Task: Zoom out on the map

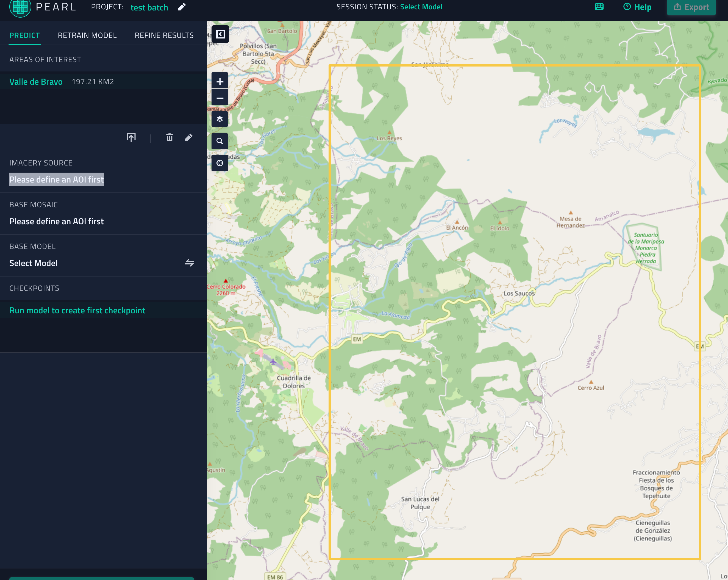Action: [x=220, y=98]
